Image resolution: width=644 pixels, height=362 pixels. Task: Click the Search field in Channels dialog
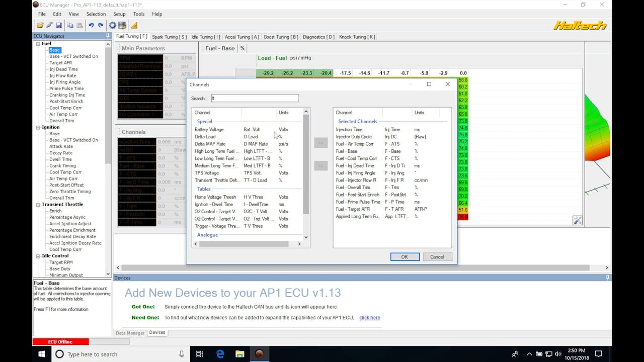click(x=255, y=99)
